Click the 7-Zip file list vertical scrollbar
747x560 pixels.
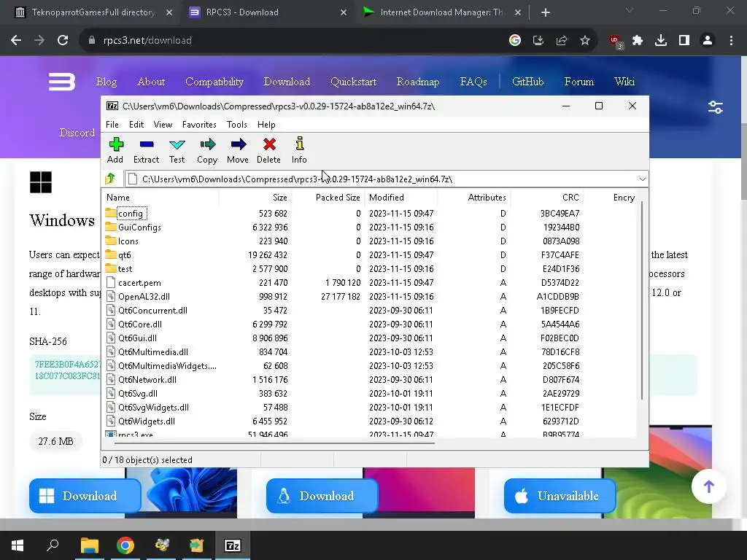point(642,300)
